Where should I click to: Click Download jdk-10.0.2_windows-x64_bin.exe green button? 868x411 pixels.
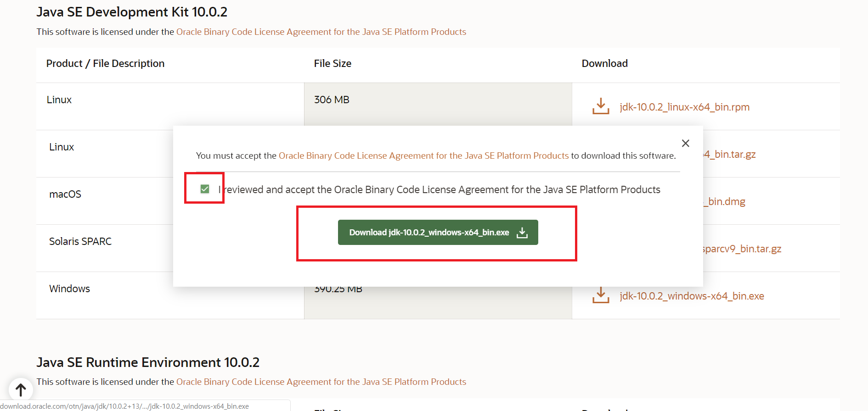pos(438,233)
